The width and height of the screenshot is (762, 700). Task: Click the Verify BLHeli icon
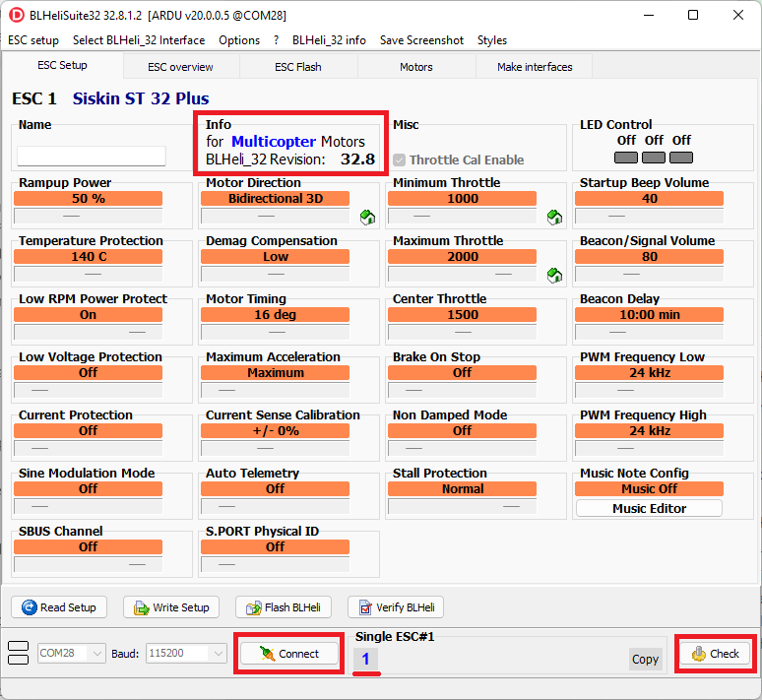(365, 607)
